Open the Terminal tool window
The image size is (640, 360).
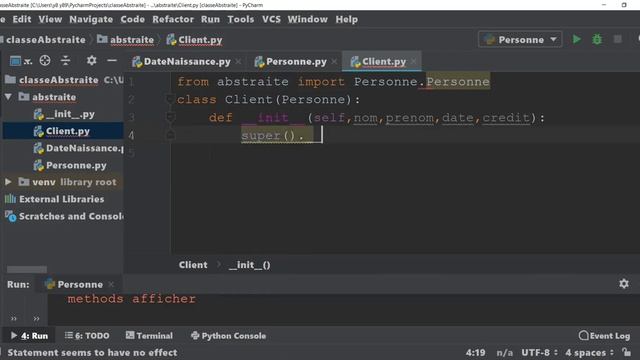click(149, 336)
